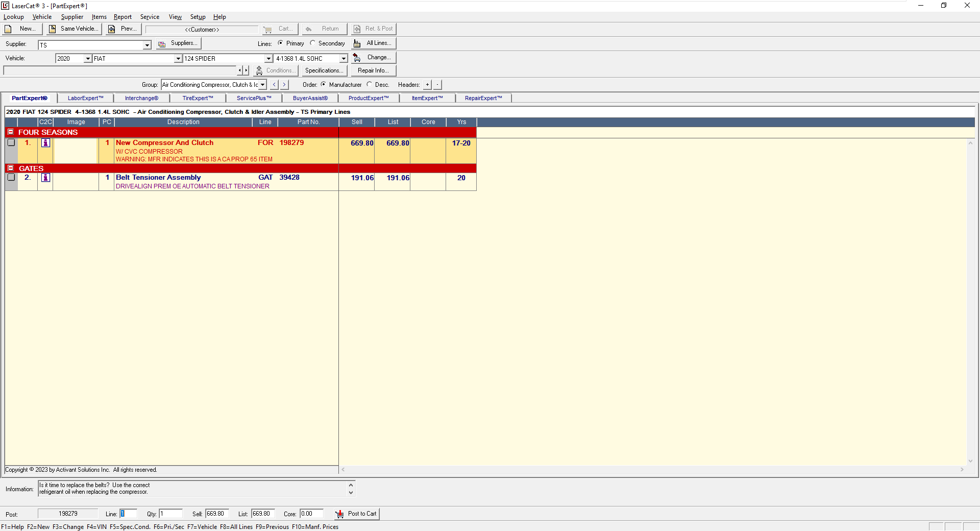Open the Lookup menu
980x531 pixels.
click(14, 17)
